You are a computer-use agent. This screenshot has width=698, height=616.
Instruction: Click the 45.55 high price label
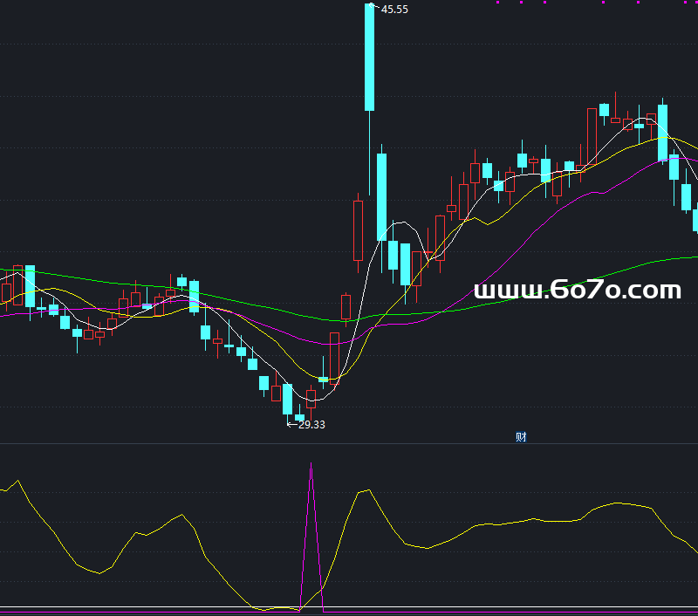click(x=394, y=10)
